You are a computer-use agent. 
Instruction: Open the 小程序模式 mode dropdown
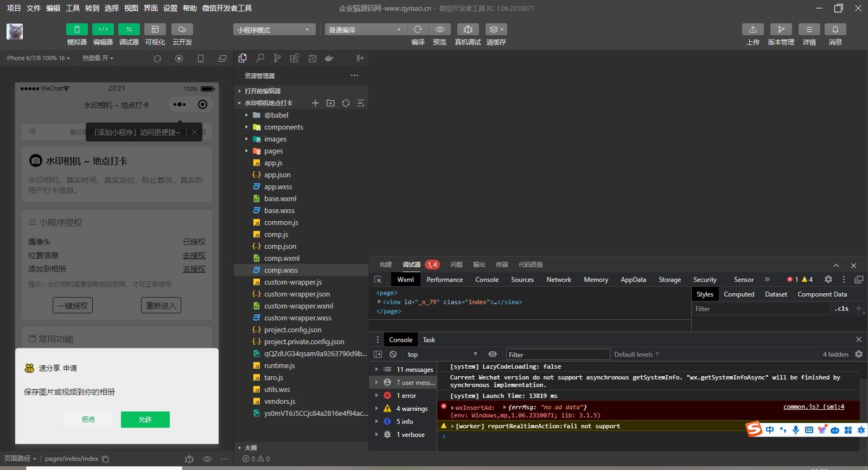274,30
